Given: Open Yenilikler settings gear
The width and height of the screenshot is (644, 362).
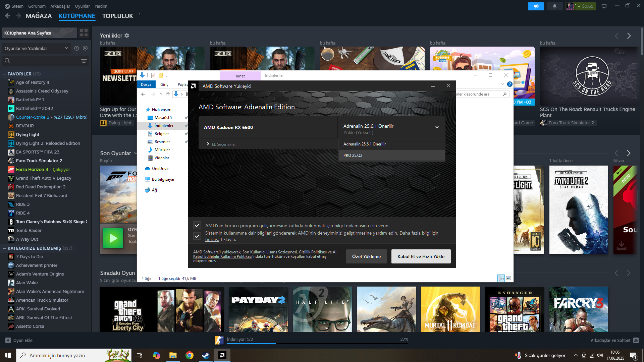Looking at the screenshot, I should point(127,36).
